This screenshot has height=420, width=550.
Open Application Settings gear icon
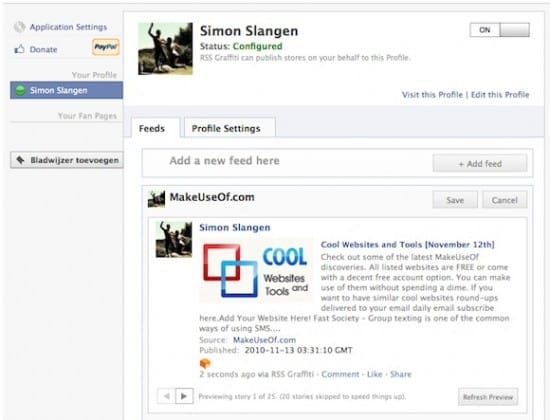(x=20, y=27)
